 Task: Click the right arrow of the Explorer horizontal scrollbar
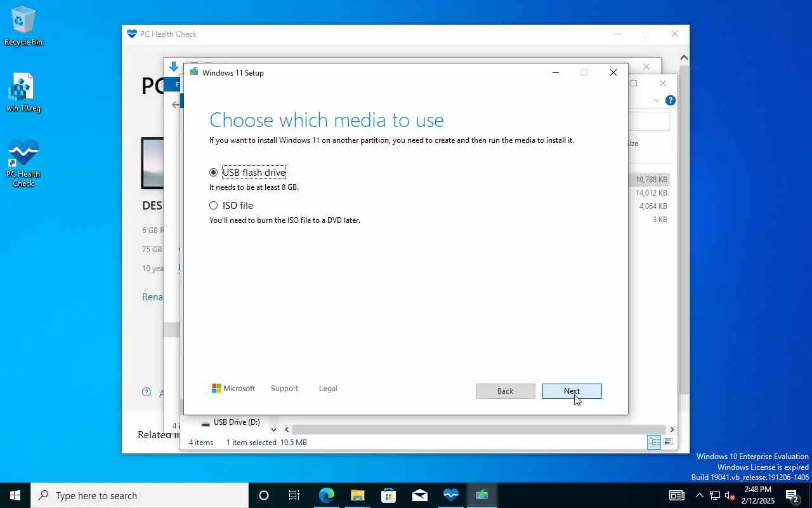coord(672,430)
